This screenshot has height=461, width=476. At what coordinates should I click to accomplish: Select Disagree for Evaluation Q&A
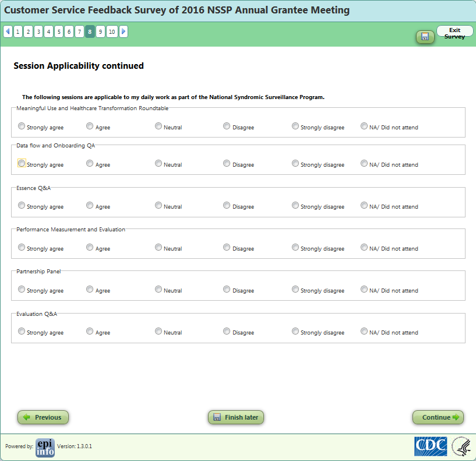pos(227,330)
